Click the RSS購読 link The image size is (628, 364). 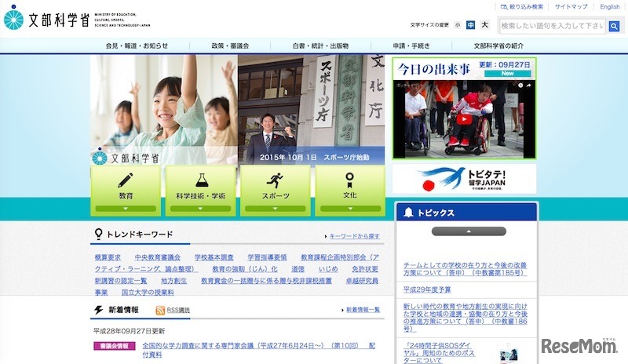coord(178,310)
